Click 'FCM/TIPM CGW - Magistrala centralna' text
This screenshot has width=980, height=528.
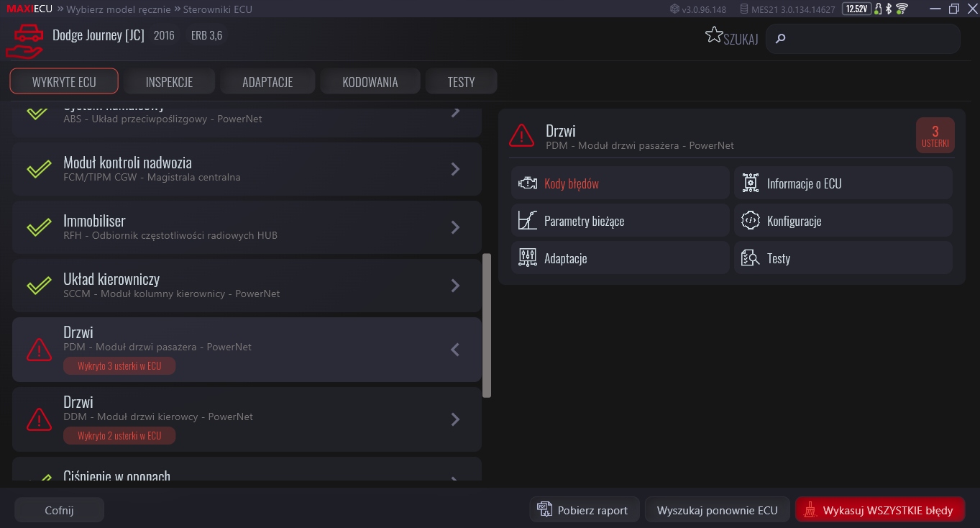tap(152, 177)
